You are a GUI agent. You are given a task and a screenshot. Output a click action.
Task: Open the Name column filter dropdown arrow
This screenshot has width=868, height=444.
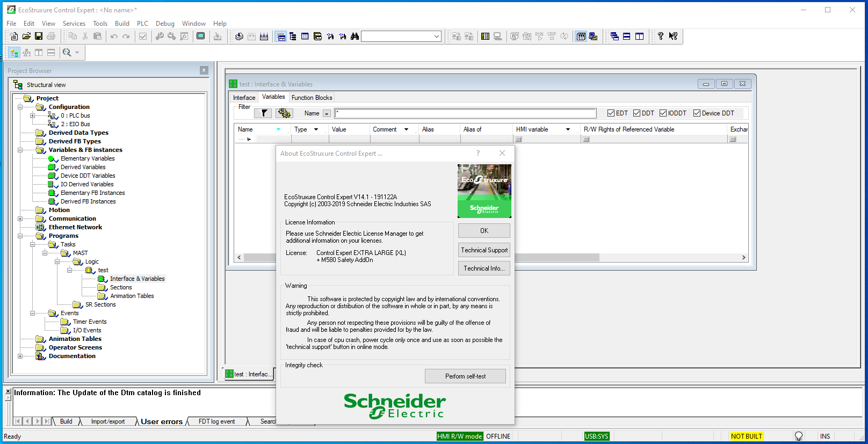point(278,129)
